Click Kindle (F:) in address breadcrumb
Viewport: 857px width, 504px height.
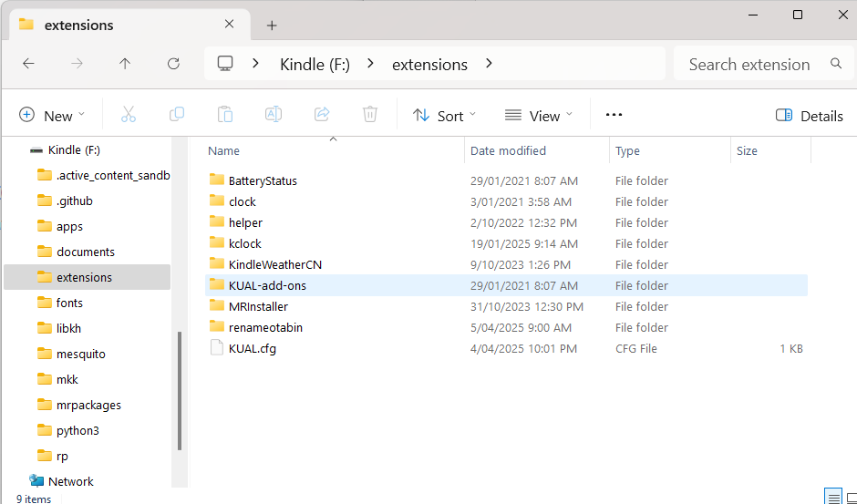(x=315, y=65)
